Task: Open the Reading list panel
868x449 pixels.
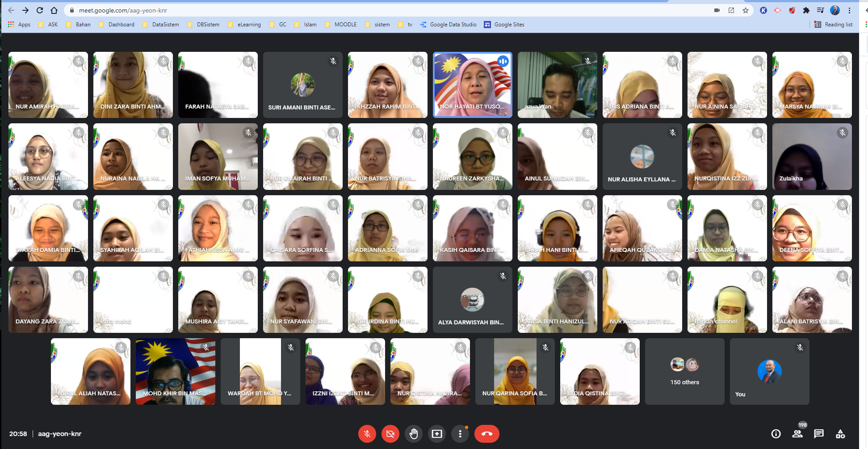Action: click(x=834, y=25)
